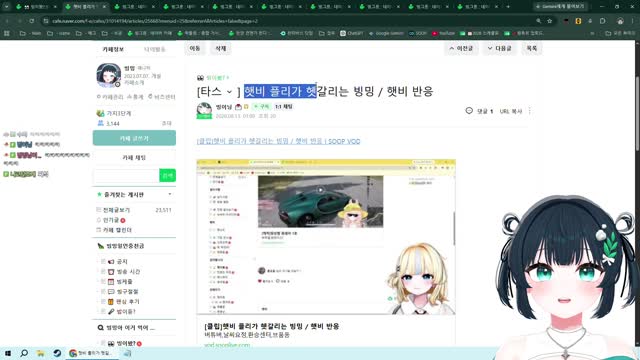
Task: Open the three-dot more menu beside URL 복사
Action: coord(530,111)
